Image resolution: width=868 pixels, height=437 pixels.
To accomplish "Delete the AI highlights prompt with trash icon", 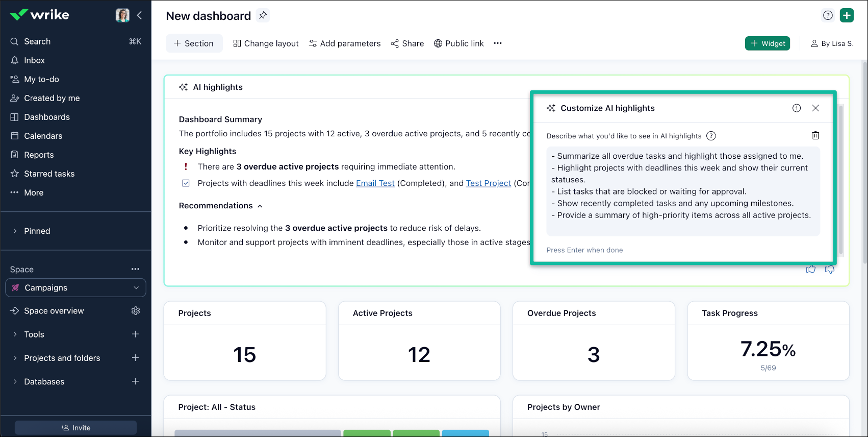I will tap(815, 135).
